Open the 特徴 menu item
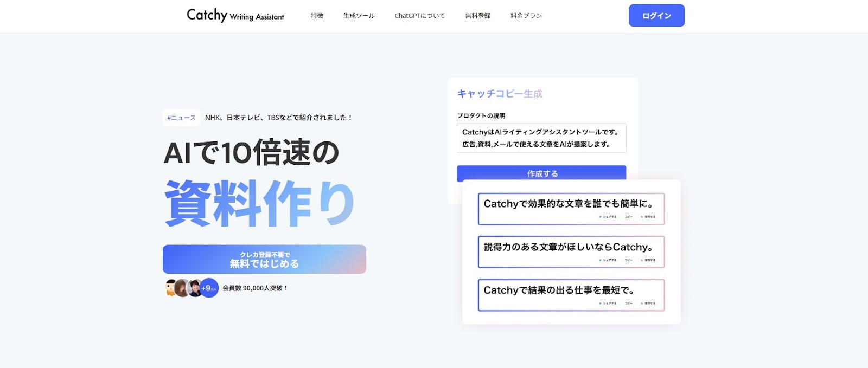Screen dimensions: 868x368 317,16
